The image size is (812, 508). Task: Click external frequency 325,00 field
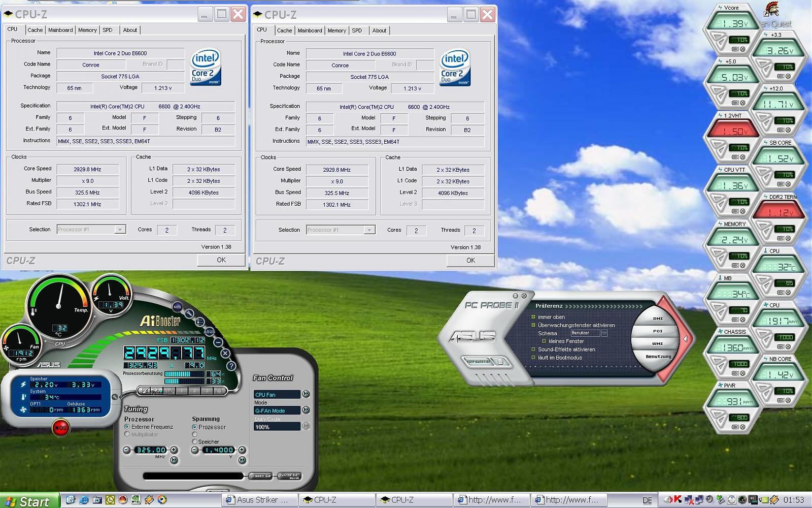click(151, 450)
